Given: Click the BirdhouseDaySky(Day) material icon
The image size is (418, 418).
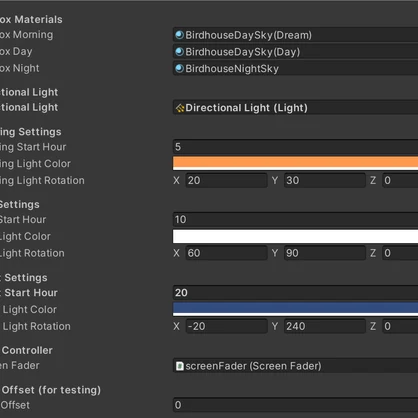Looking at the screenshot, I should click(x=179, y=51).
